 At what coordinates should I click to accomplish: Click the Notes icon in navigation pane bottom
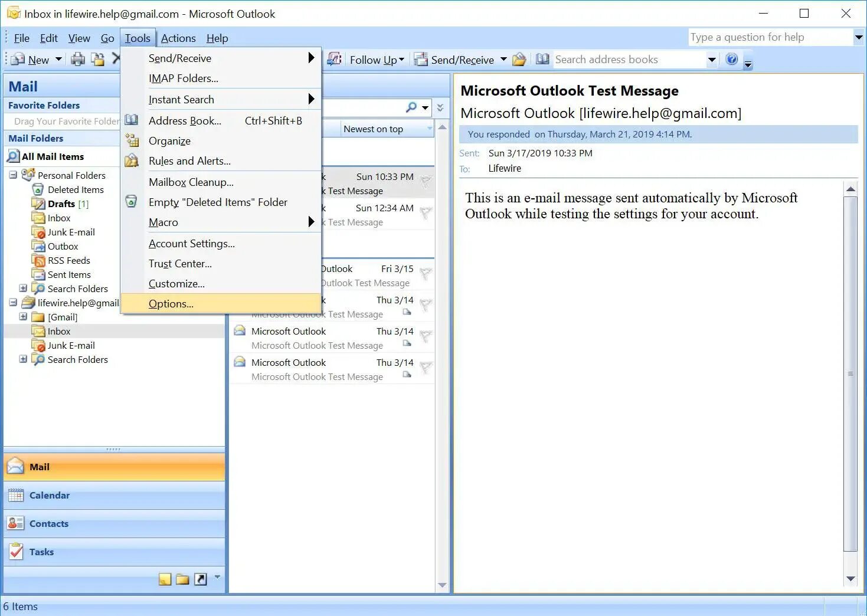tap(165, 579)
